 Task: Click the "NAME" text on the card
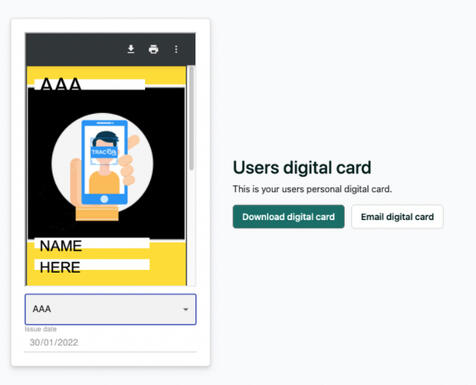[x=61, y=246]
